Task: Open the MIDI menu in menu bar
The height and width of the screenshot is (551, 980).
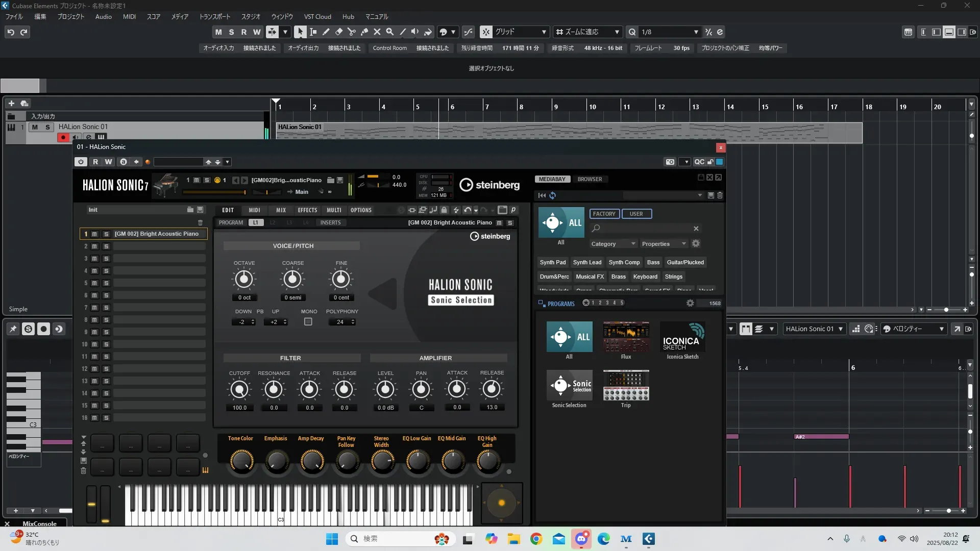Action: click(x=129, y=16)
